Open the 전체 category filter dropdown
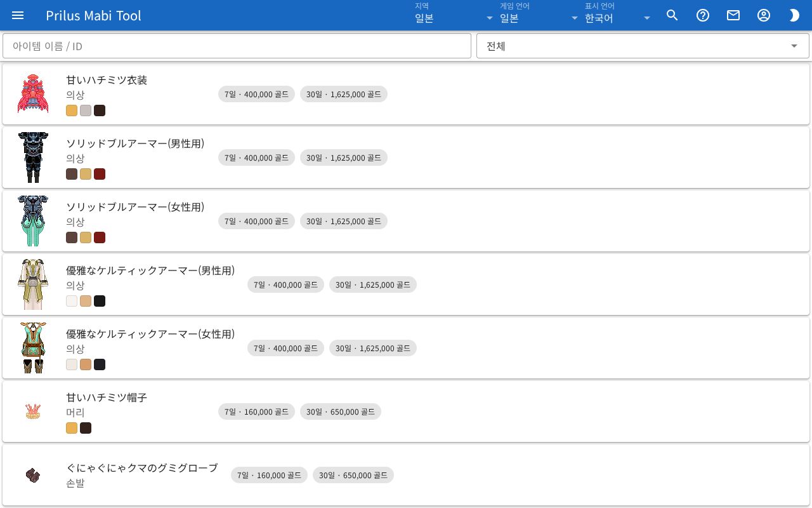Screen dimensions: 812x508 [643, 46]
